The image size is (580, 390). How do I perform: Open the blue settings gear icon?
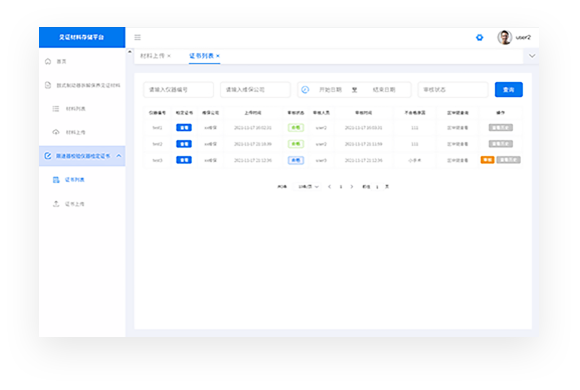479,37
